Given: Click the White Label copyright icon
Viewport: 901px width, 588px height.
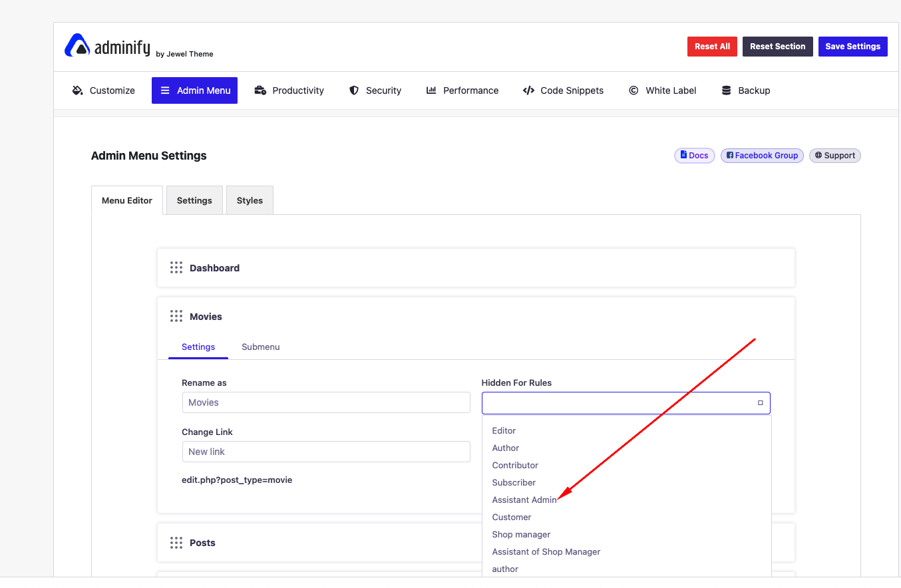Looking at the screenshot, I should [633, 90].
